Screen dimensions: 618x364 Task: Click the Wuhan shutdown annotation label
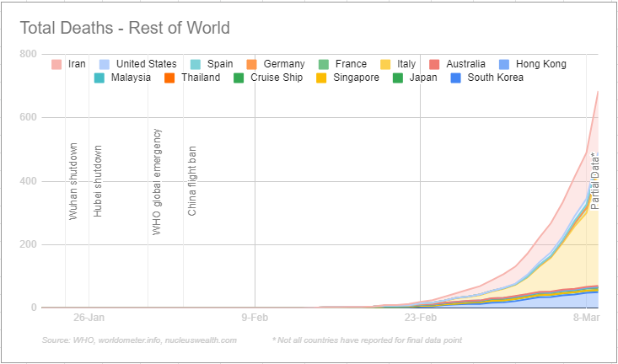pyautogui.click(x=73, y=181)
